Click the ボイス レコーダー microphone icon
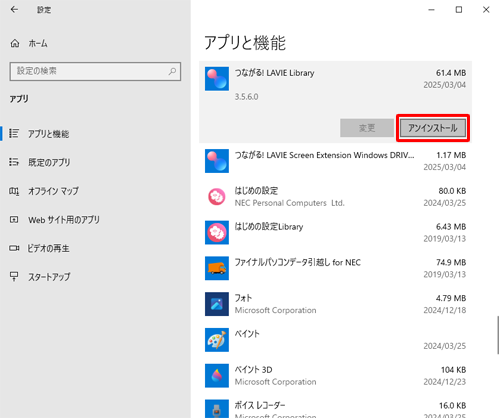This screenshot has height=418, width=500. click(x=217, y=409)
